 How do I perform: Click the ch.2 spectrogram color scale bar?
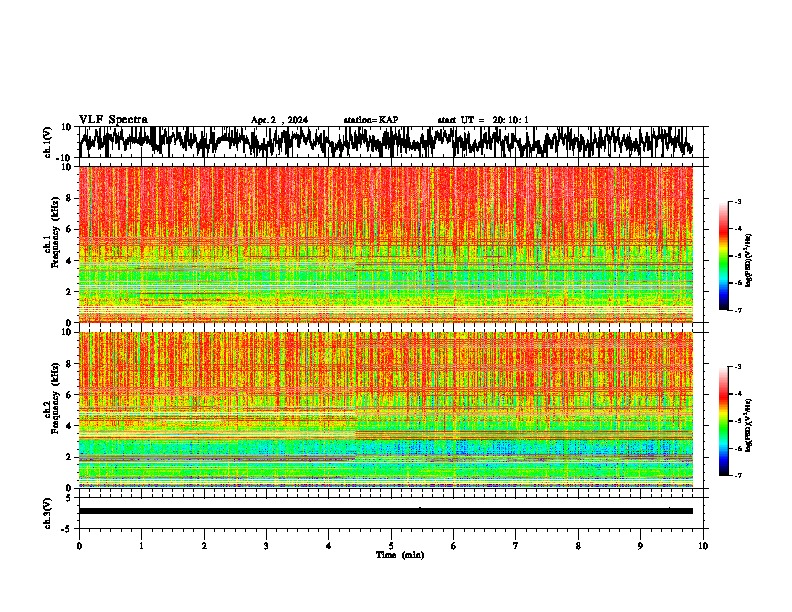click(724, 421)
